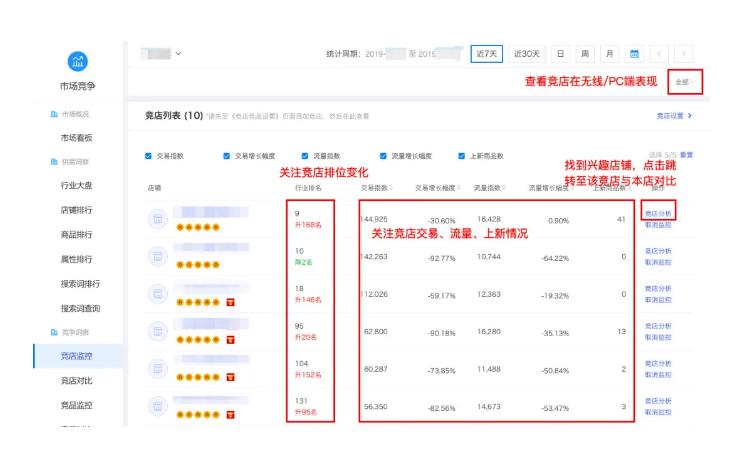Uncheck the 流量指数 checkbox

(x=305, y=156)
